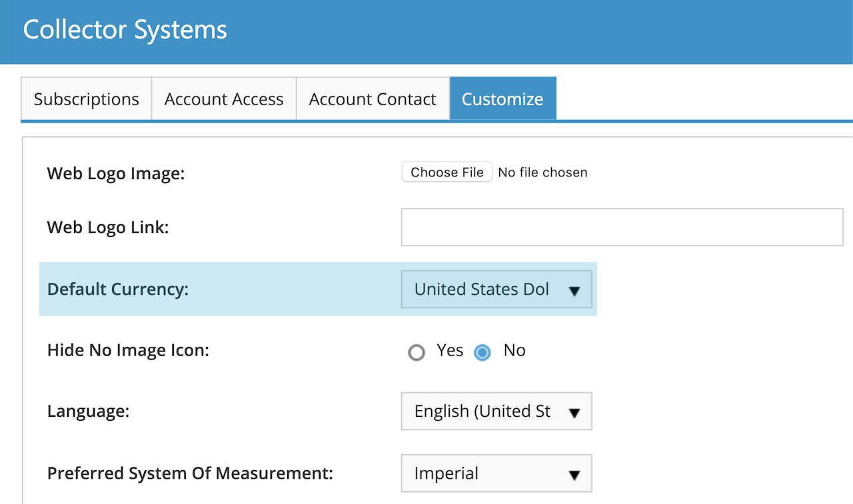The image size is (853, 504).
Task: Select the Customize tab
Action: (502, 99)
